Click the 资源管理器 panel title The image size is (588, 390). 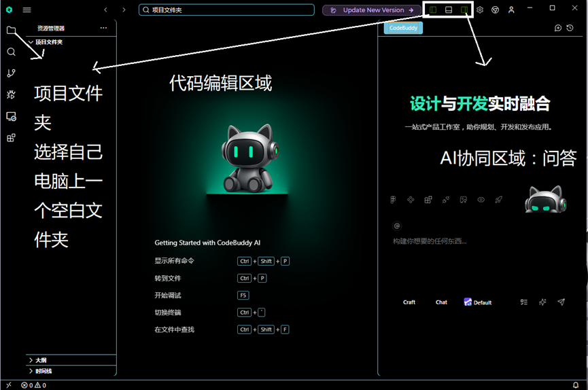pos(51,28)
